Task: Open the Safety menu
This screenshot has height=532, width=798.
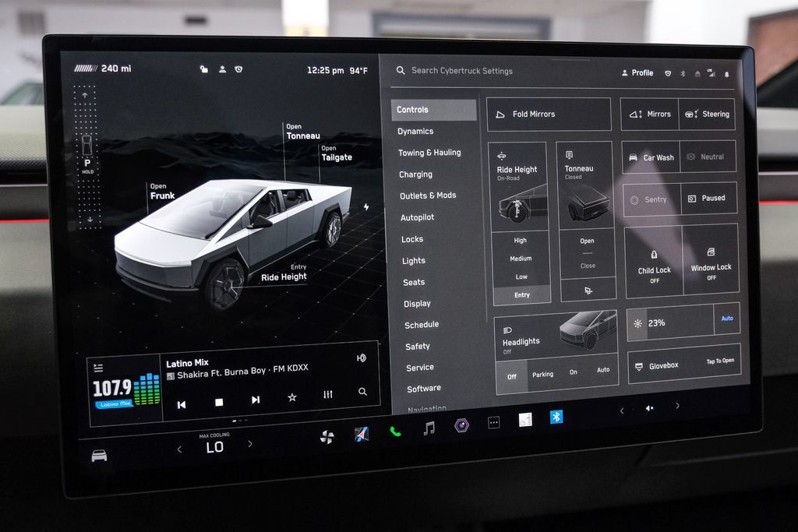Action: coord(418,347)
